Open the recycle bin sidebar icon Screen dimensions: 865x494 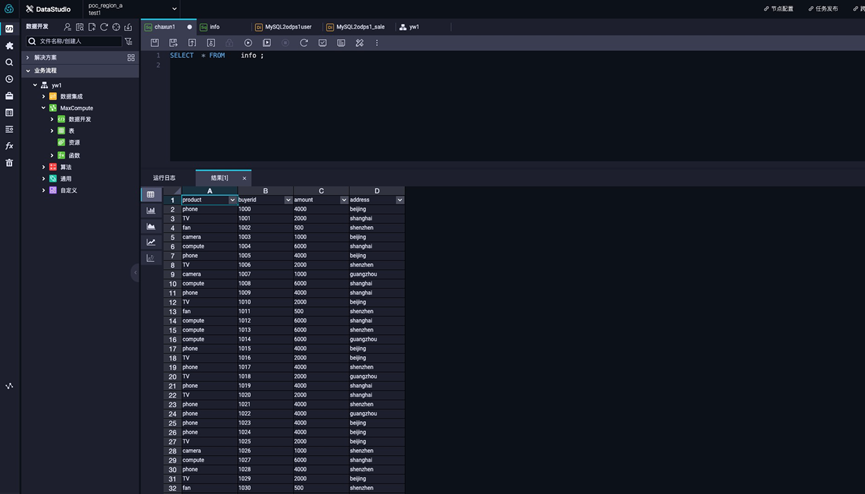pyautogui.click(x=9, y=163)
